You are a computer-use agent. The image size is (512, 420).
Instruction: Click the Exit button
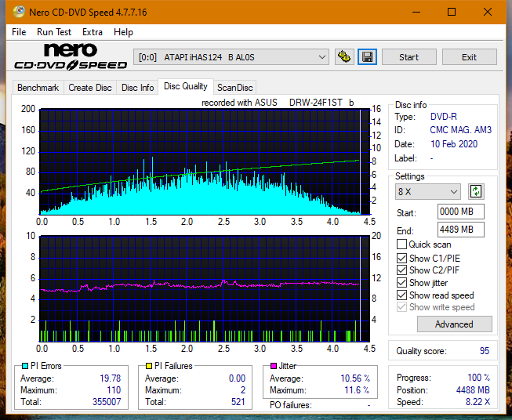[x=469, y=57]
